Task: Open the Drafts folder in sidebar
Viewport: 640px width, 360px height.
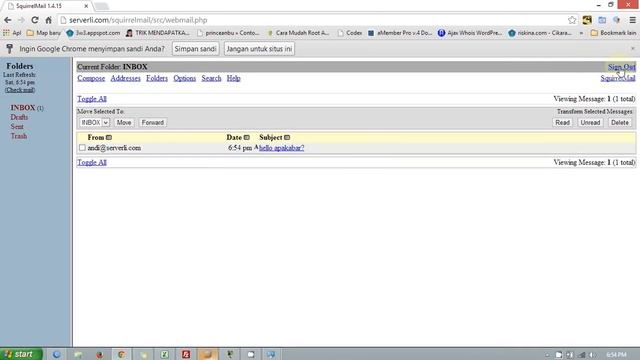Action: [x=19, y=117]
